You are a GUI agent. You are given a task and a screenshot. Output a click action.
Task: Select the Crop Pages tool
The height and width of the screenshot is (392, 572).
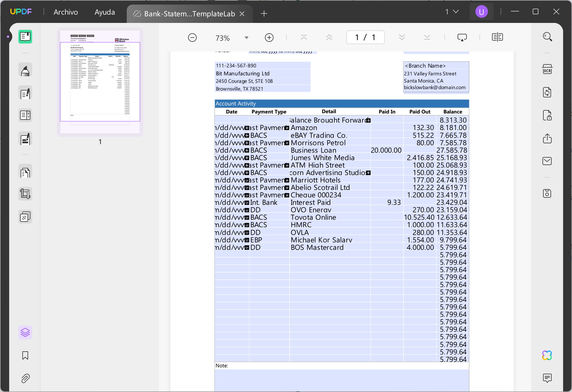point(25,194)
